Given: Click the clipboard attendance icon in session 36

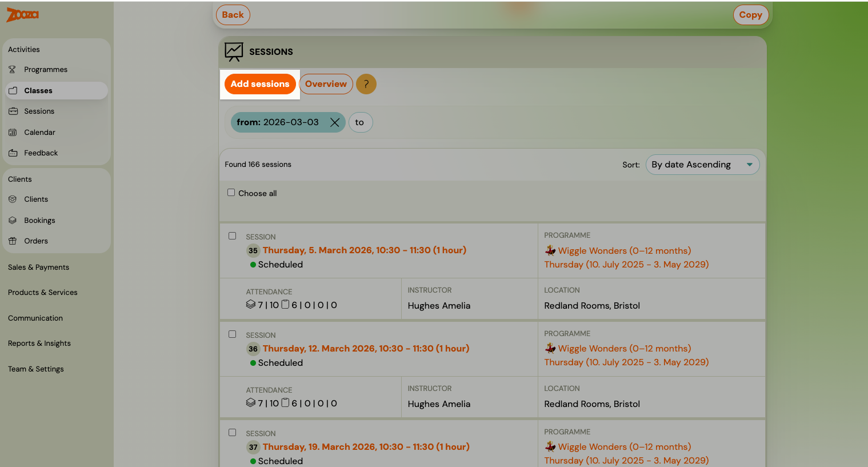Looking at the screenshot, I should point(285,403).
